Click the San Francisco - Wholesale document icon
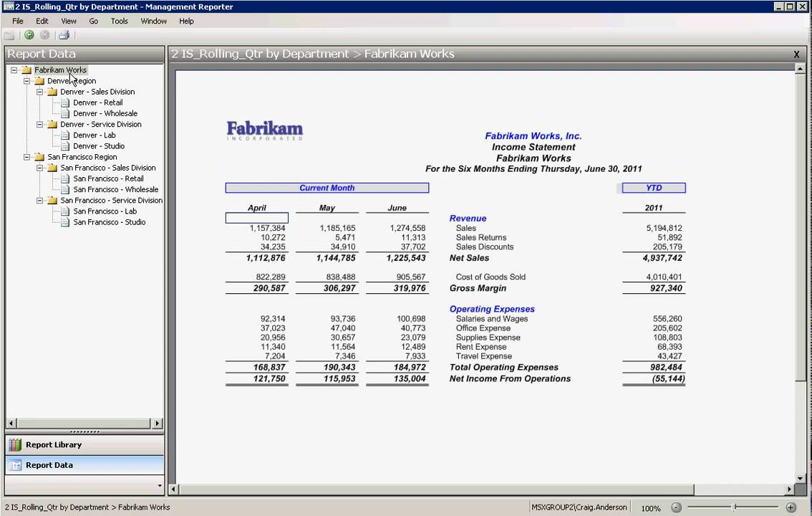The height and width of the screenshot is (516, 812). coord(65,190)
